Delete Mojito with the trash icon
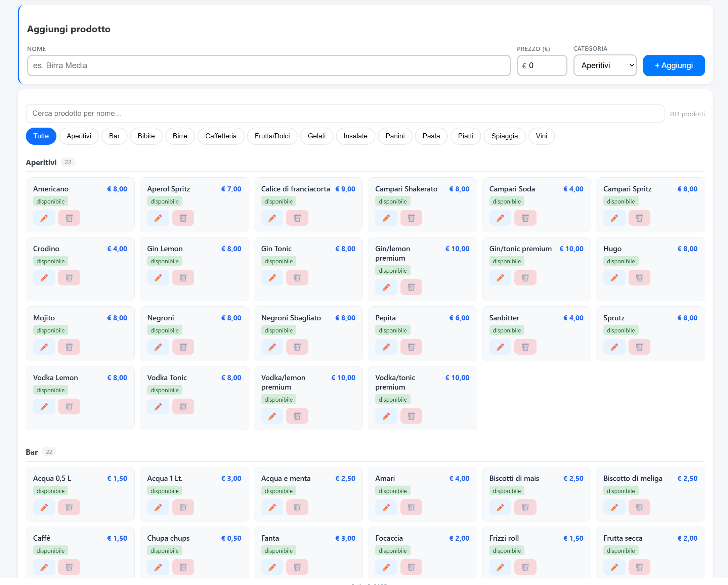Screen dimensions: 728x585 click(x=69, y=347)
